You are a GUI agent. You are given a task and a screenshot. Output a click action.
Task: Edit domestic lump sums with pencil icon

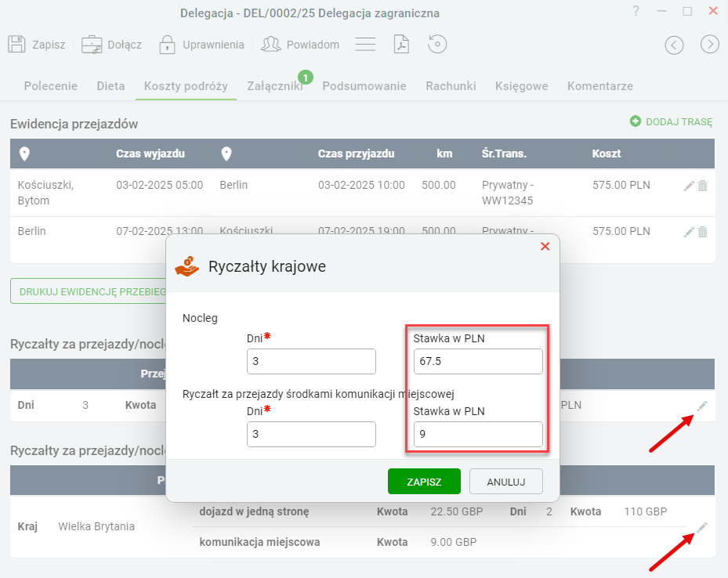coord(701,406)
